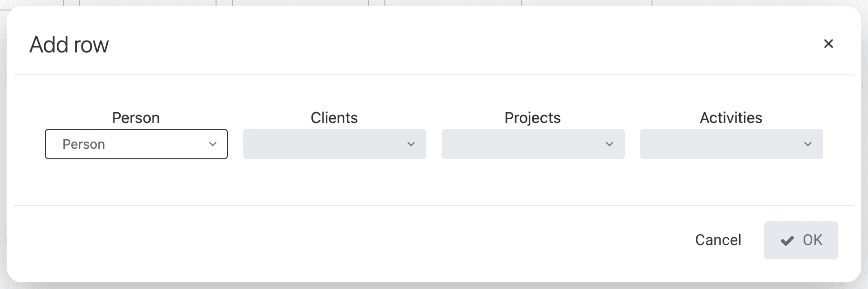Open the Projects dropdown

tap(532, 144)
